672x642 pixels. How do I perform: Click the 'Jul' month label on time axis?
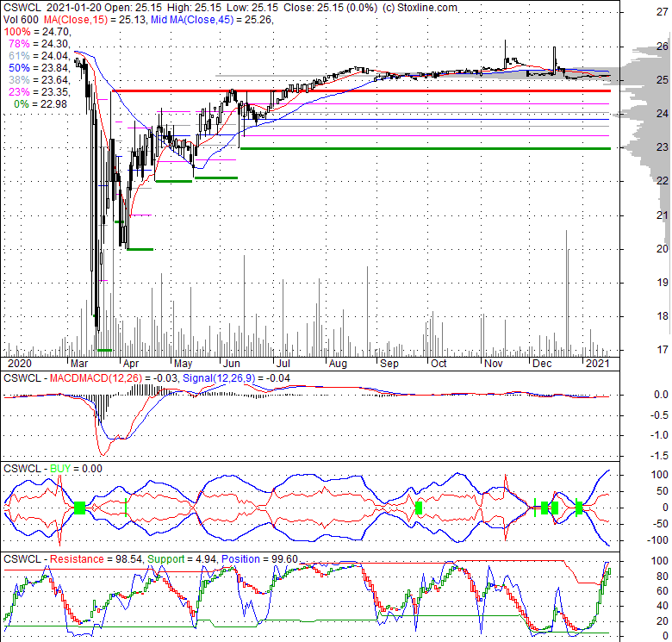coord(283,364)
